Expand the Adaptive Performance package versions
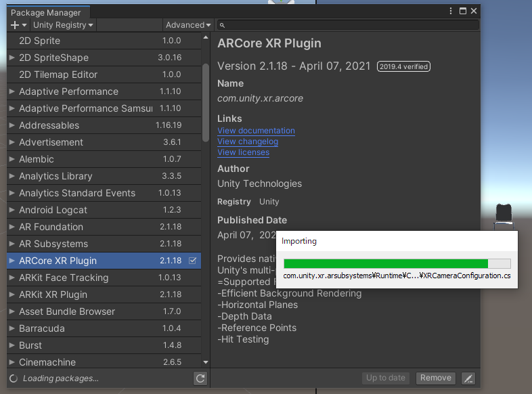This screenshot has width=532, height=394. click(12, 91)
